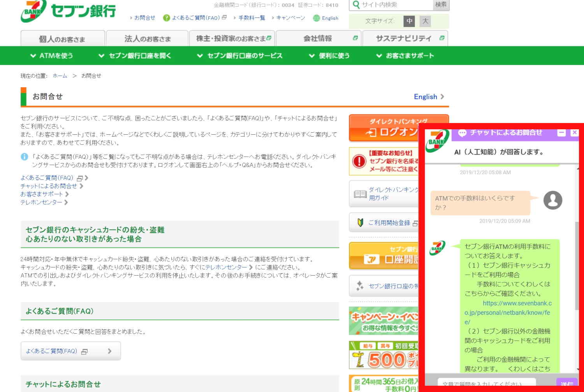Open 株主・投資家のお客さま tab
The image size is (584, 392).
click(x=232, y=39)
